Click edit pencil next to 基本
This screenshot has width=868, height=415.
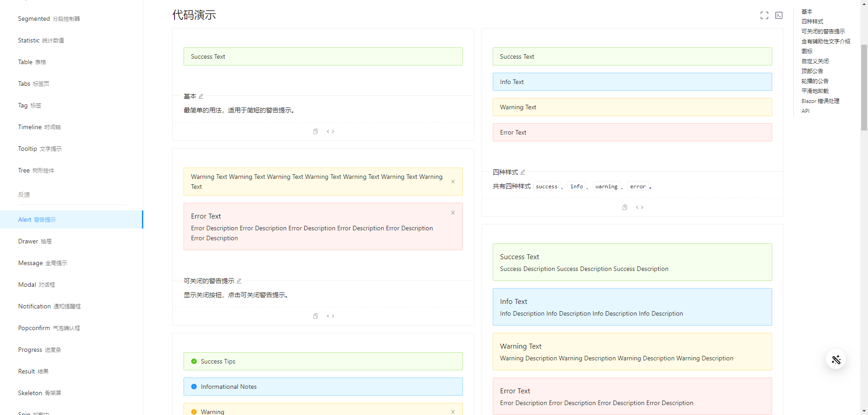click(x=201, y=96)
